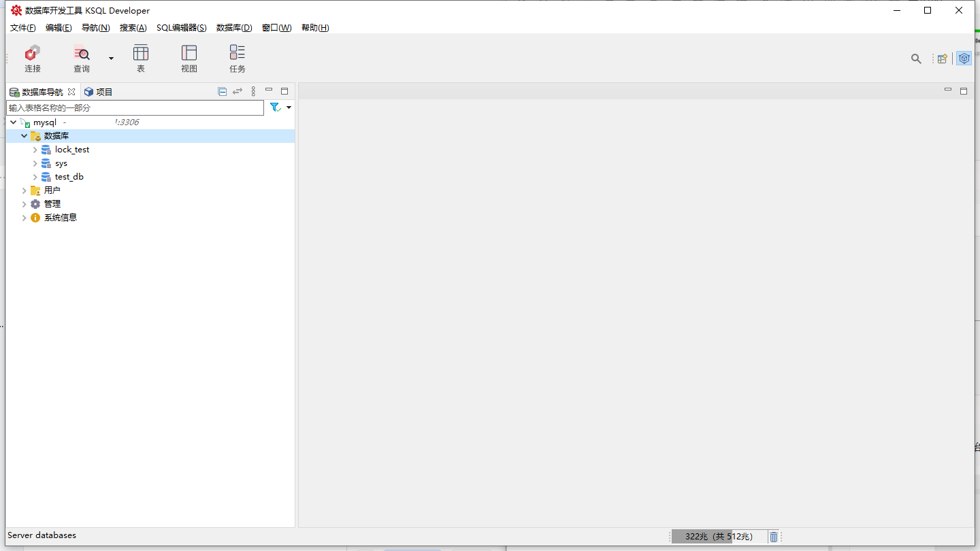
Task: Expand the 用户 (Users) folder
Action: tap(24, 190)
